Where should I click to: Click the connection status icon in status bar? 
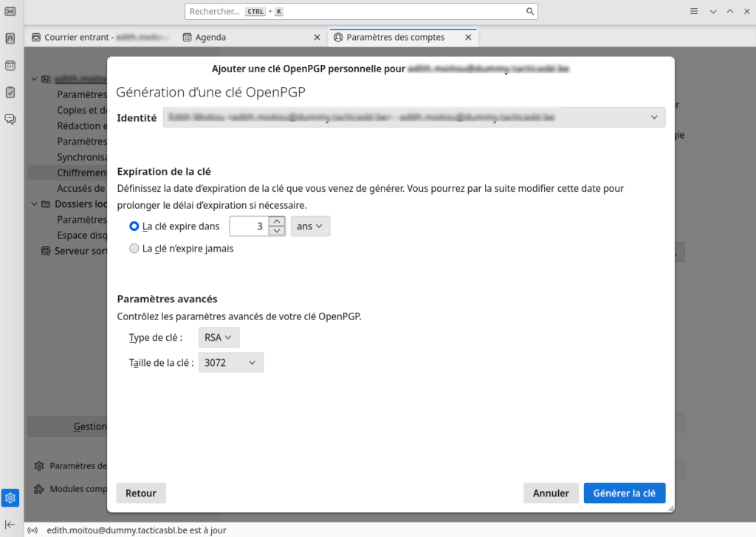coord(32,530)
